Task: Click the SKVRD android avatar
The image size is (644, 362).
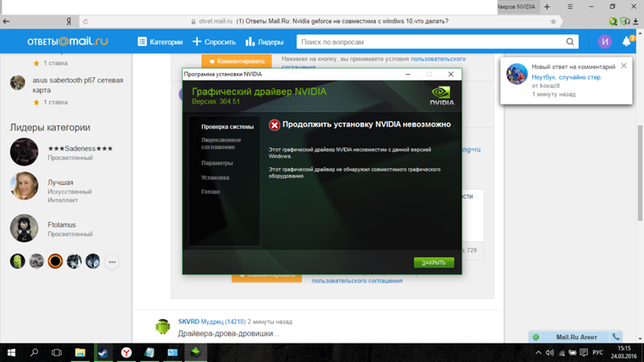Action: click(x=163, y=327)
